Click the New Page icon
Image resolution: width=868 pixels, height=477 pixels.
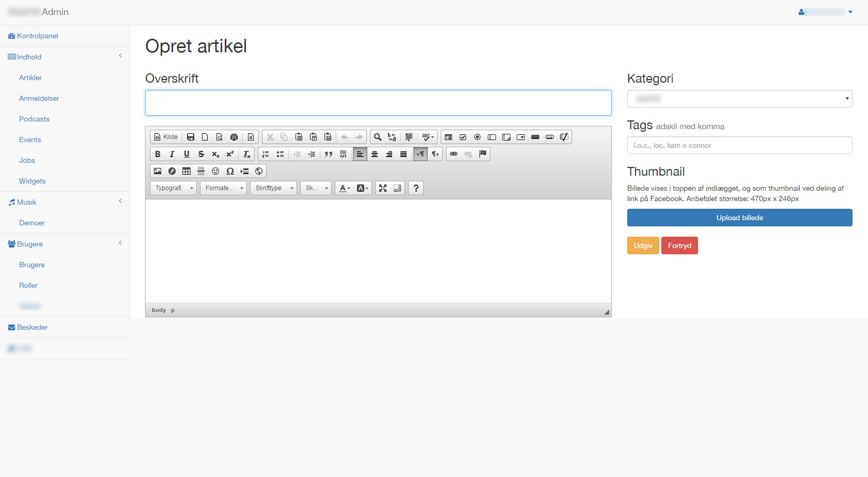point(205,137)
